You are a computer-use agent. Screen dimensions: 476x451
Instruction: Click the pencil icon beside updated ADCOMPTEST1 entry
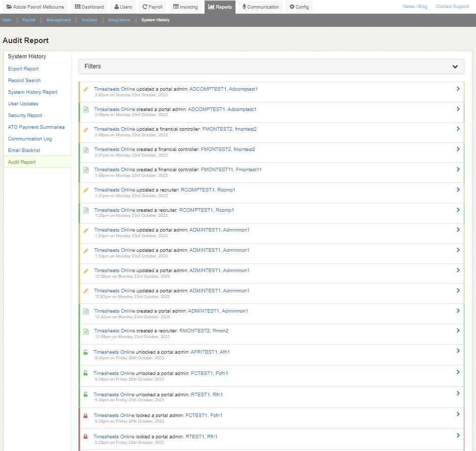click(x=86, y=89)
